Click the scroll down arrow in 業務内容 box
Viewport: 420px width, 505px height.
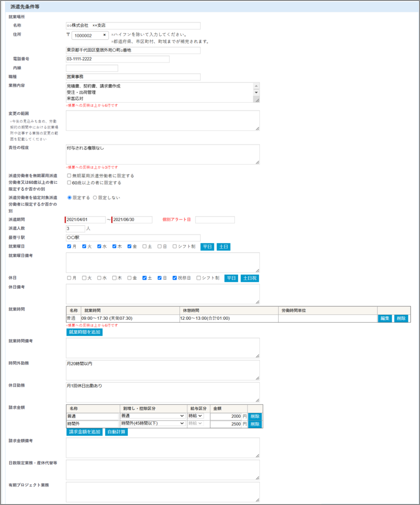[256, 93]
